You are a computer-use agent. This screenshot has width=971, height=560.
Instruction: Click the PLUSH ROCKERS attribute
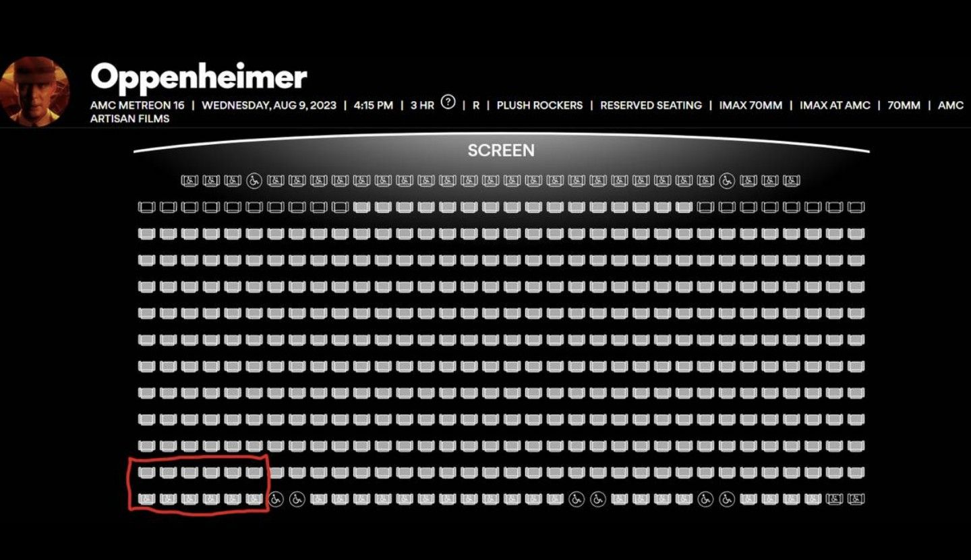(539, 105)
